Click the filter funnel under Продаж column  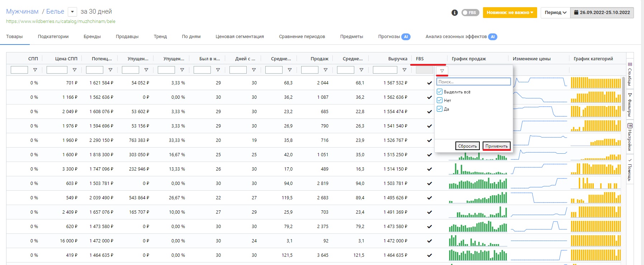326,70
